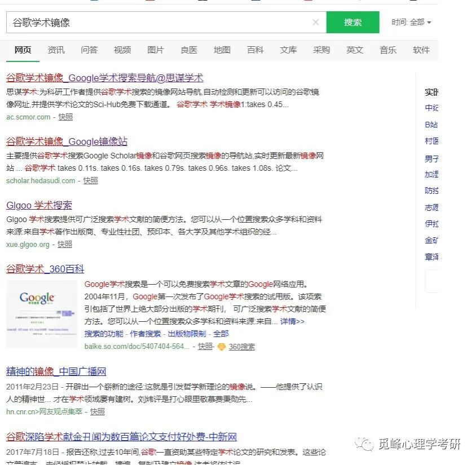Open result 谷歌学术镜像_Google学术搜索导航@思谋学术
This screenshot has height=465, width=476.
(x=105, y=78)
